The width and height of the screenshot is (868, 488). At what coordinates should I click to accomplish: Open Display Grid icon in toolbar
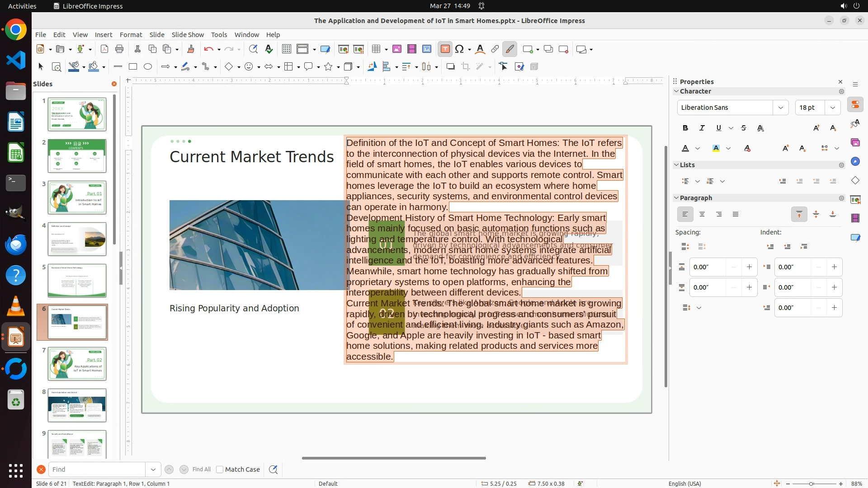(x=286, y=49)
